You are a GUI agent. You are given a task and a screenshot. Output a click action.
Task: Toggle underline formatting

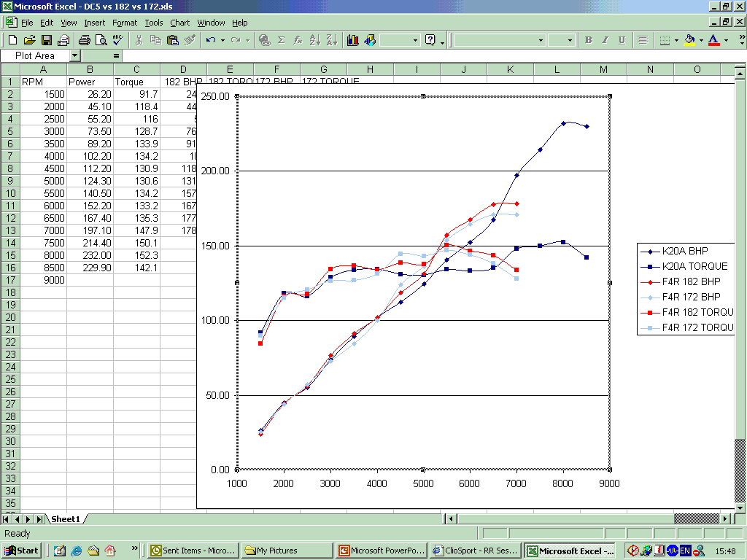pos(622,40)
